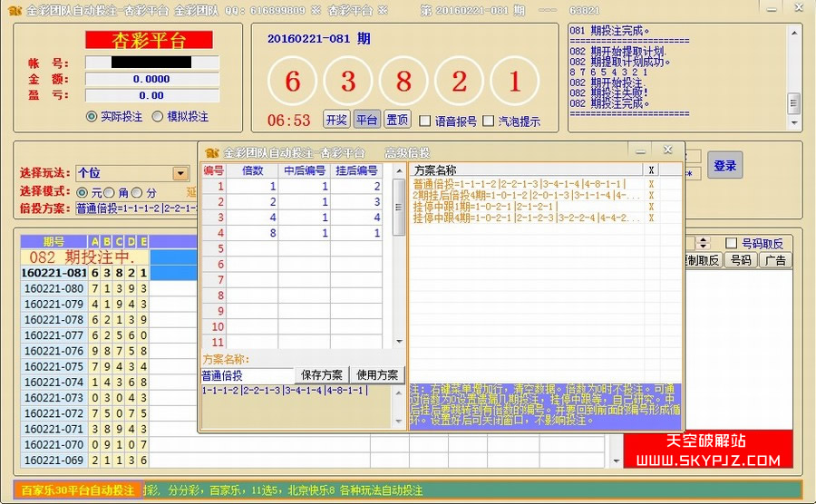Select the 挂停中跟1期 scheme row
This screenshot has height=504, width=816.
527,207
